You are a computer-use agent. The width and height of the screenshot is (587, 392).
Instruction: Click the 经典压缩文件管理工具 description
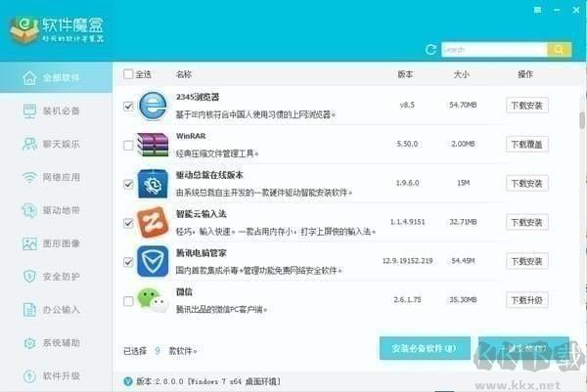[x=217, y=153]
